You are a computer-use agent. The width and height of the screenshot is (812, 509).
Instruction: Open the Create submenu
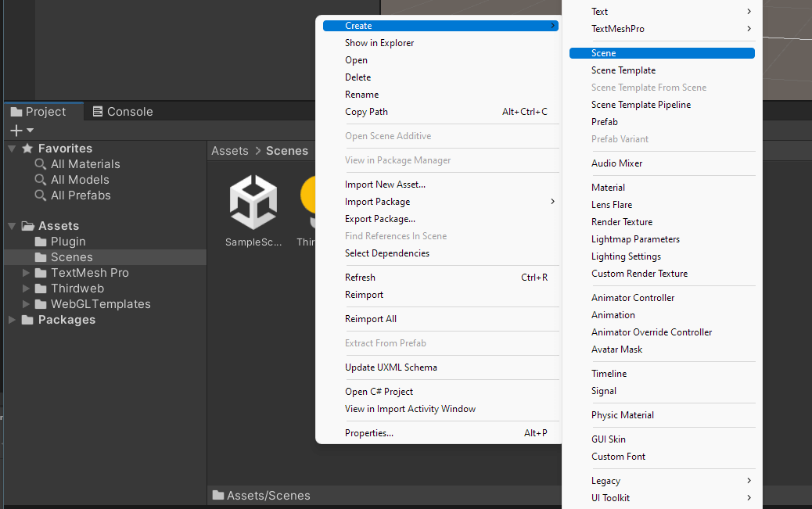click(440, 25)
